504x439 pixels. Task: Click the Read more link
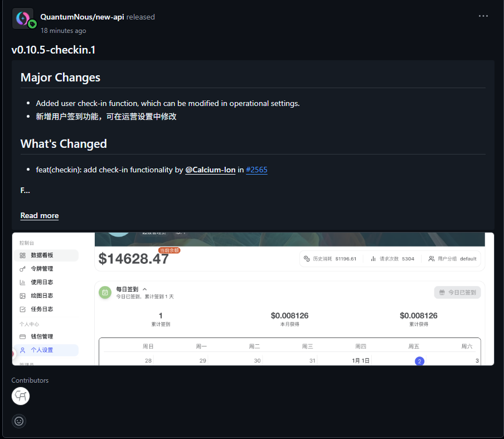tap(40, 215)
